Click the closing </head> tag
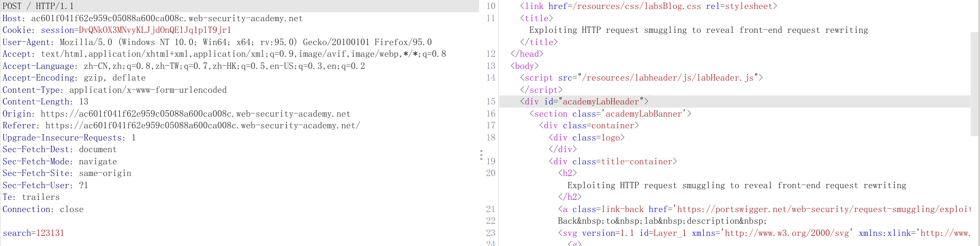Screen dimensions: 980x246 (x=527, y=54)
